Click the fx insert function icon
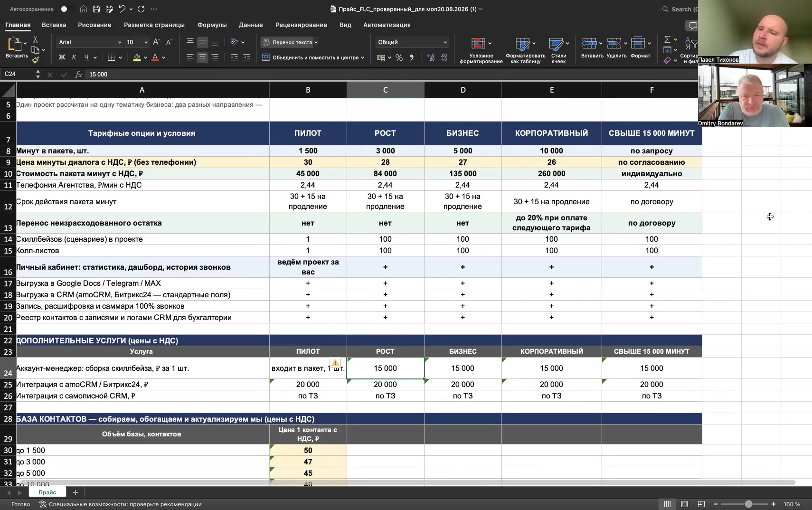Viewport: 812px width, 510px height. point(78,75)
